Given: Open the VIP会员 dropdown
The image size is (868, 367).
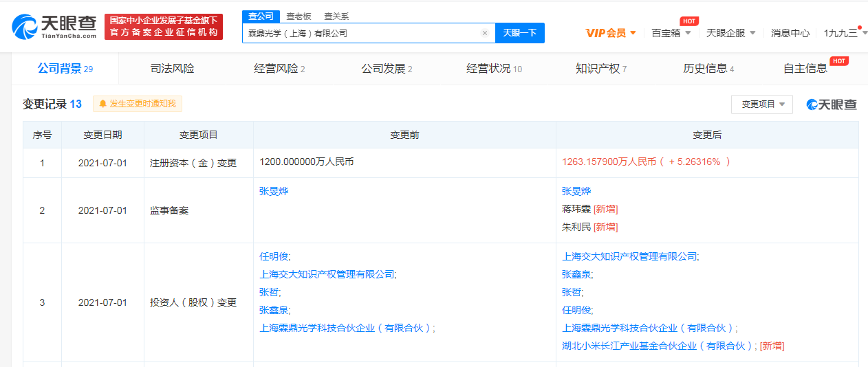Looking at the screenshot, I should pos(611,33).
